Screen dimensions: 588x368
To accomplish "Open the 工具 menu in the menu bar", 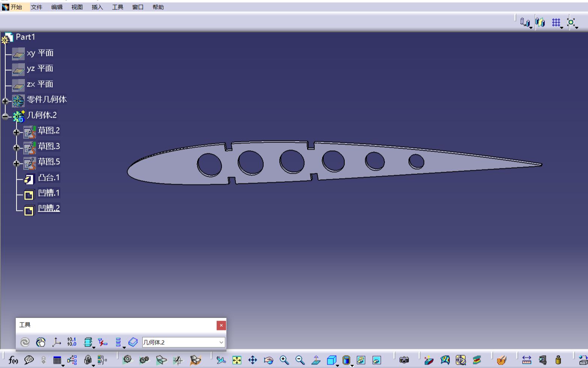I will 118,7.
